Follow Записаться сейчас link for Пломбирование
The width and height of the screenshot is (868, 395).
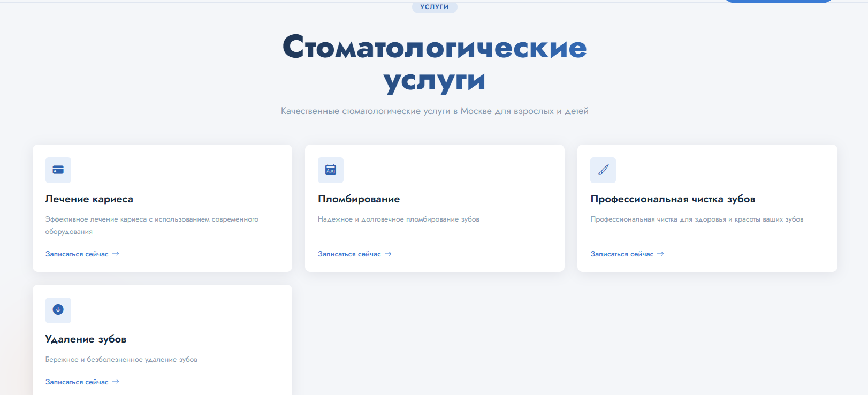tap(349, 254)
